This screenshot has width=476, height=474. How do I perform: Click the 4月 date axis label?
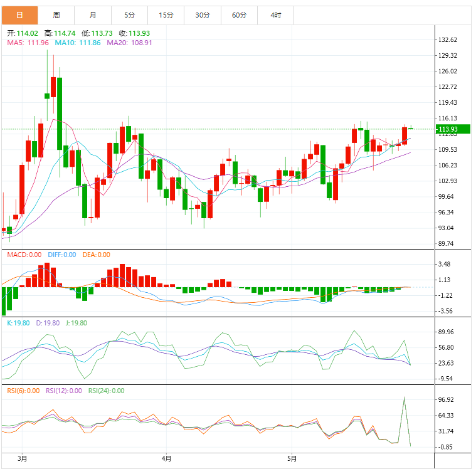coord(166,458)
